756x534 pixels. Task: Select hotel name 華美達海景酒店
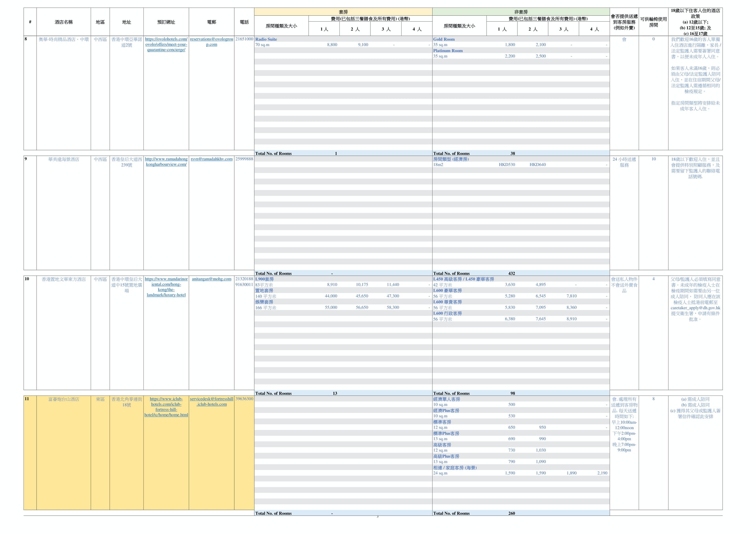64,159
